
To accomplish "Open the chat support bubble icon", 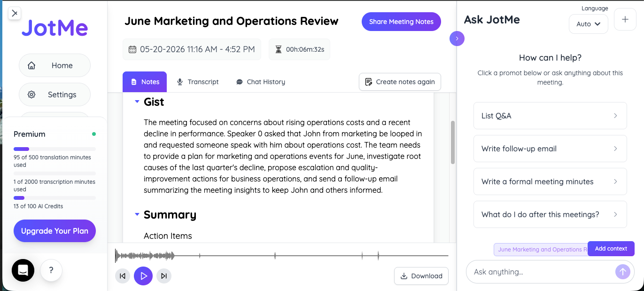I will [23, 270].
